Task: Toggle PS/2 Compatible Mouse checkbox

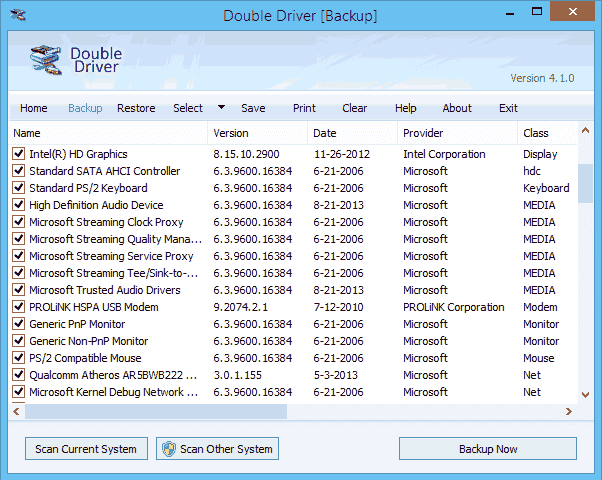Action: pyautogui.click(x=18, y=358)
